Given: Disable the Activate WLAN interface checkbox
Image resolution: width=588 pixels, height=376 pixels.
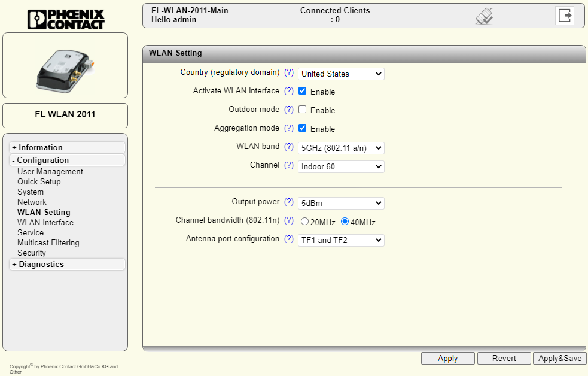Looking at the screenshot, I should pos(303,91).
